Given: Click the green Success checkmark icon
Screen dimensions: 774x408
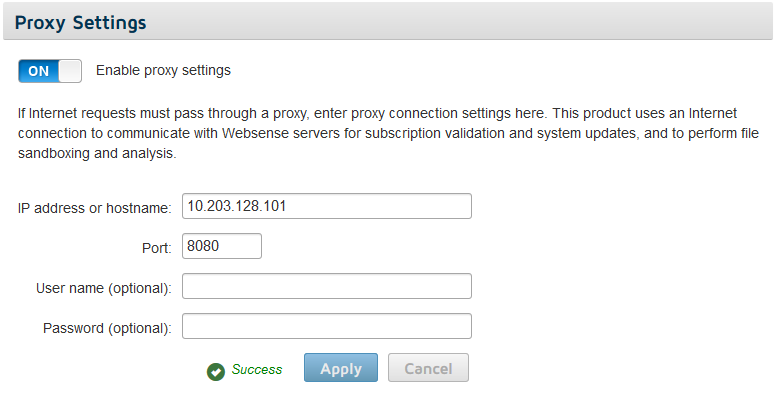Looking at the screenshot, I should (x=216, y=371).
